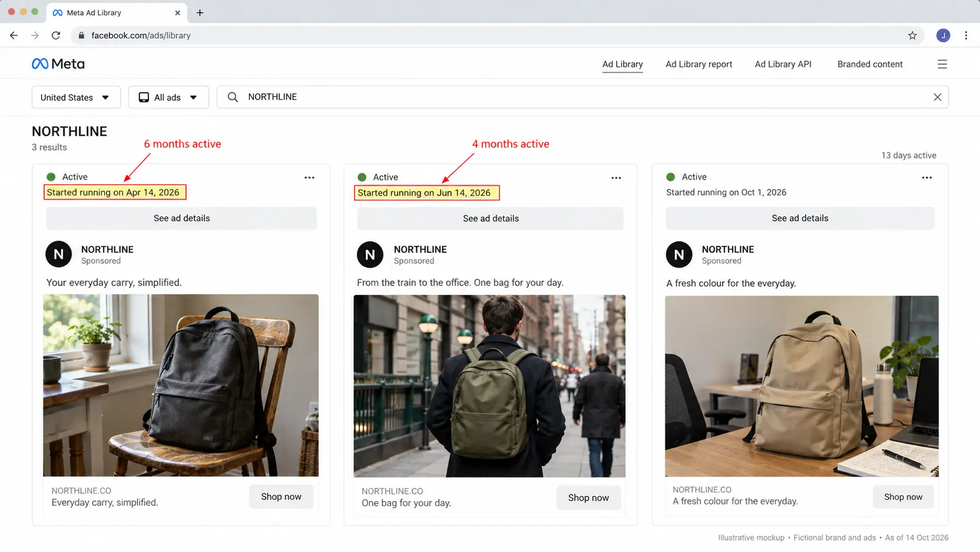Open the black backpack on chair image
Screen dimensions: 980x552
pyautogui.click(x=181, y=385)
